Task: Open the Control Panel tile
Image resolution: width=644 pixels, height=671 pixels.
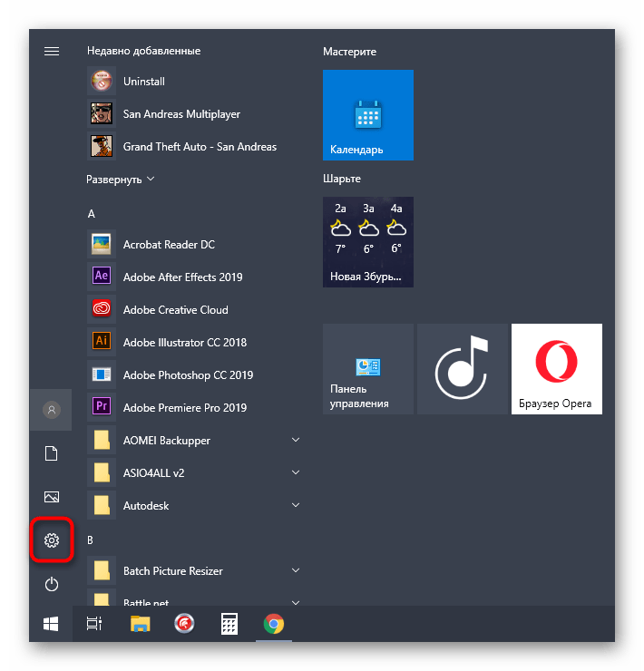Action: coord(368,369)
